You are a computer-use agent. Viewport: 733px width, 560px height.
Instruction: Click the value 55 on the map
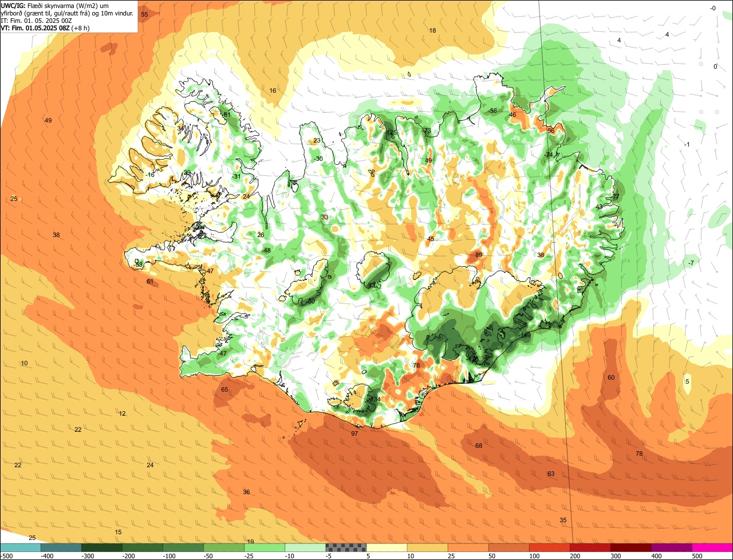(144, 14)
